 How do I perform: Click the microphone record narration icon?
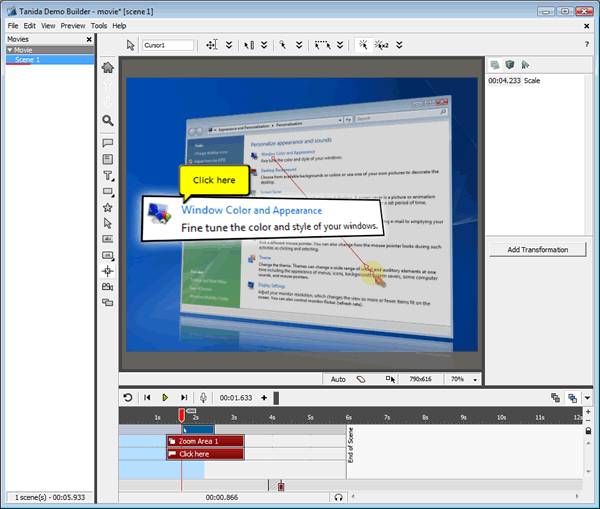coord(203,398)
